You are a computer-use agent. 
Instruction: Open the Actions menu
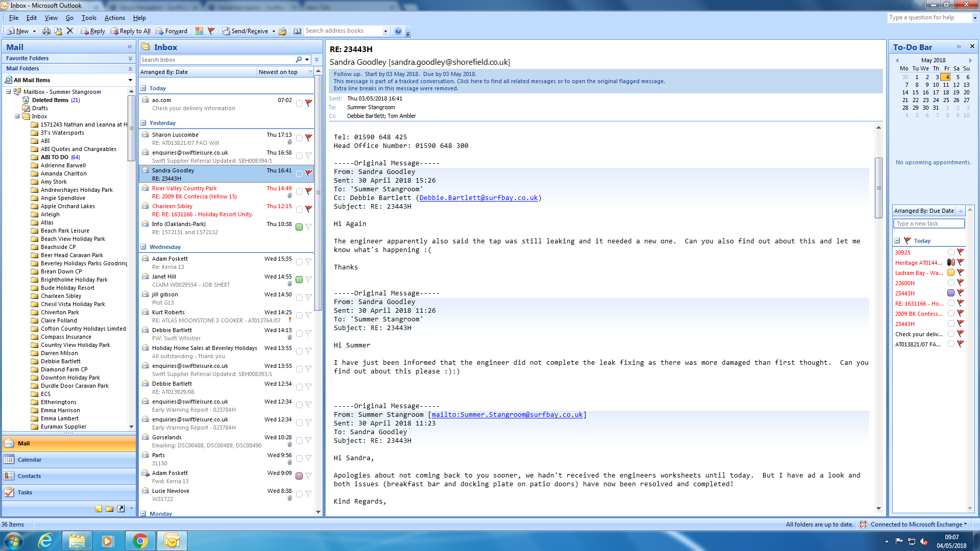114,17
